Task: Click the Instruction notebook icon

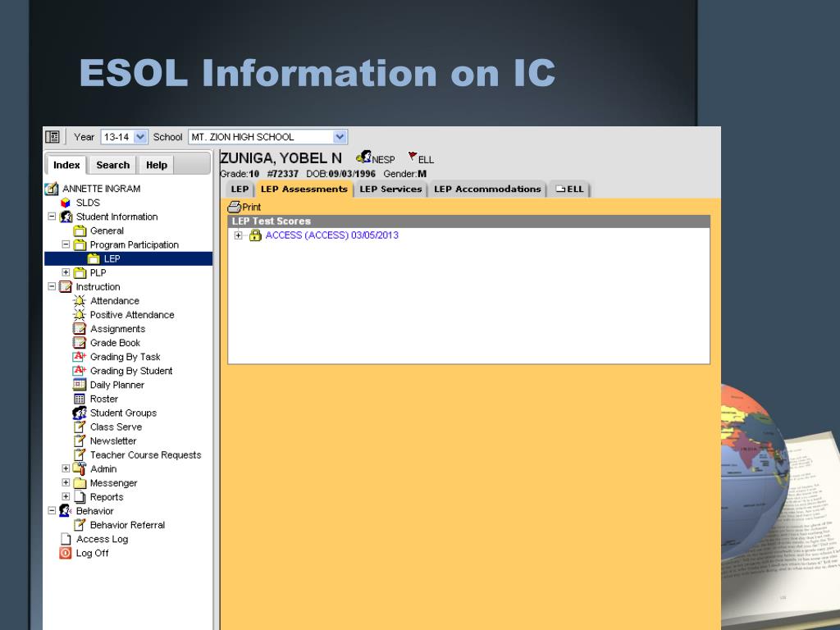Action: (x=66, y=286)
